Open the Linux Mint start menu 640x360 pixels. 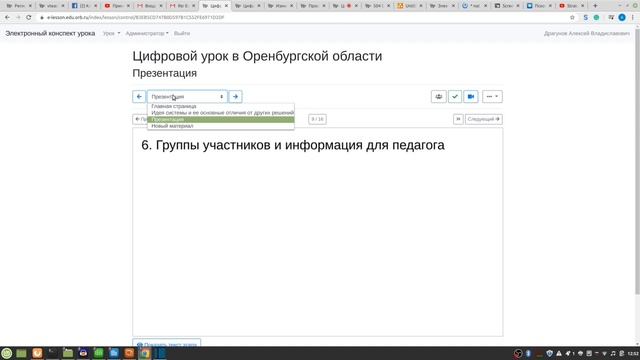[x=7, y=353]
